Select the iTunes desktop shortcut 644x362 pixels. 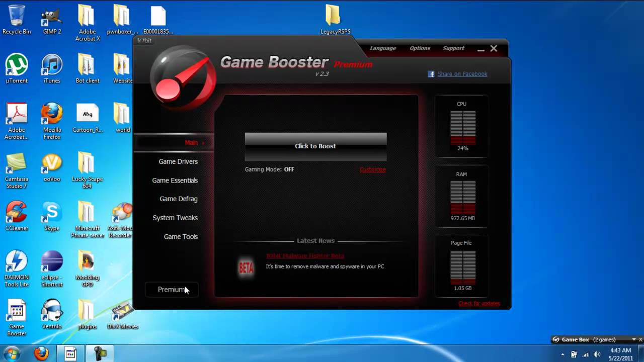point(52,69)
